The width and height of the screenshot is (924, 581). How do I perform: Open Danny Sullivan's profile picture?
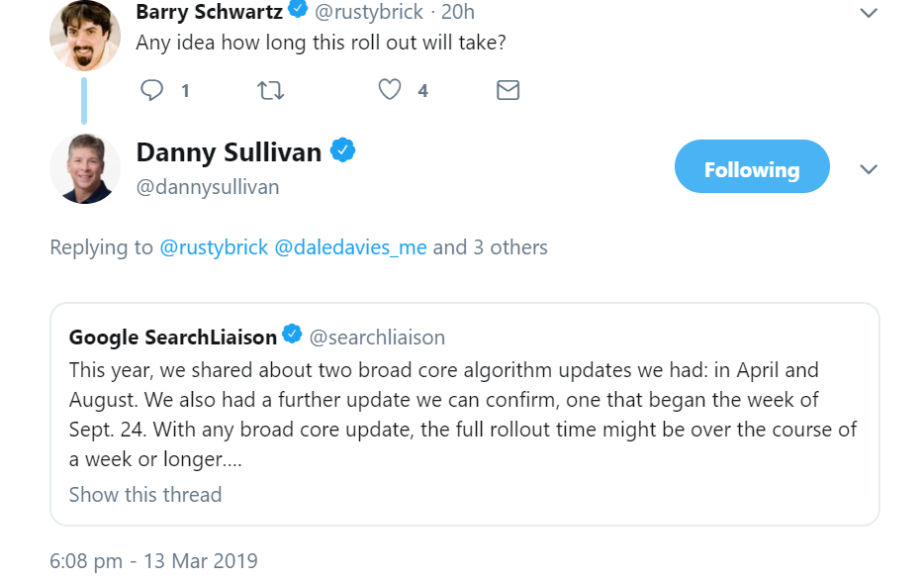click(x=85, y=168)
